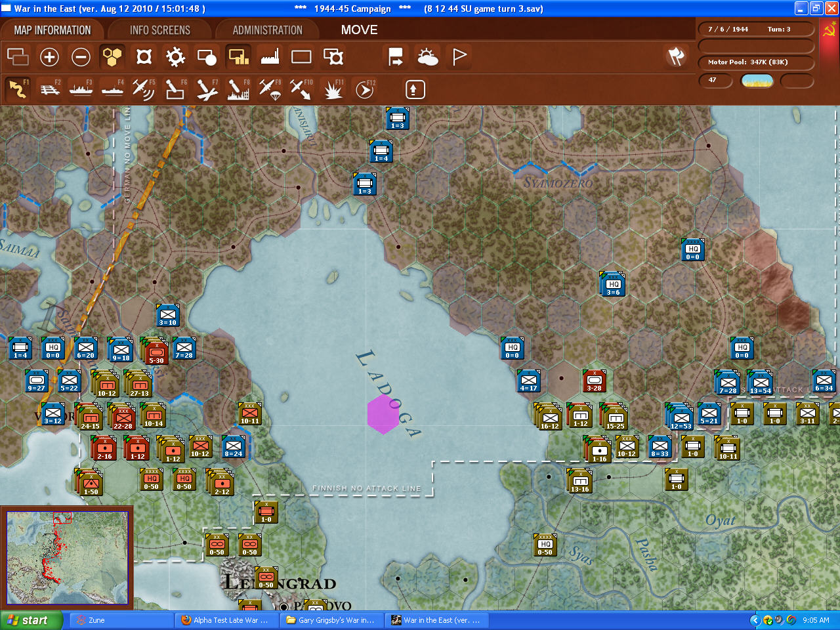Viewport: 840px width, 630px height.
Task: Select the red unit labeled 5-30
Action: point(156,352)
